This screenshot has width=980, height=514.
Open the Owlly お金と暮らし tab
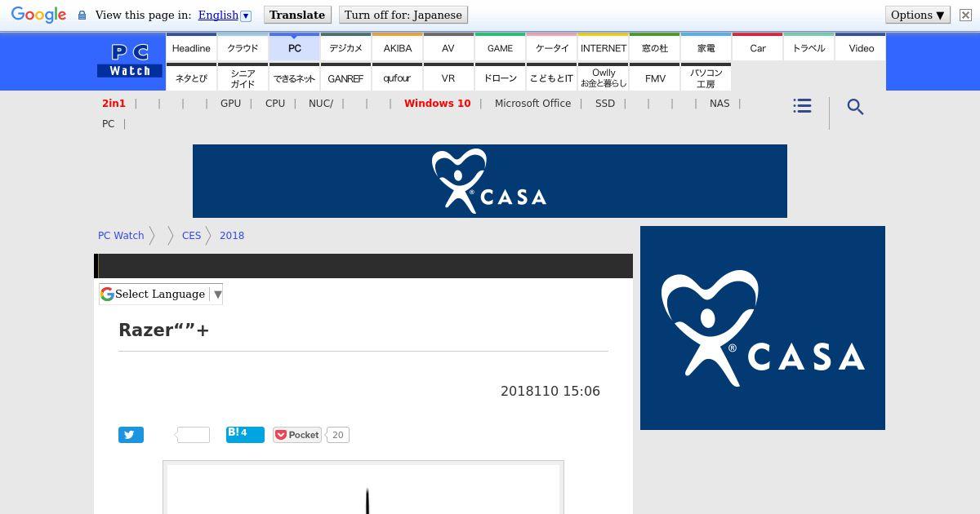click(x=603, y=78)
